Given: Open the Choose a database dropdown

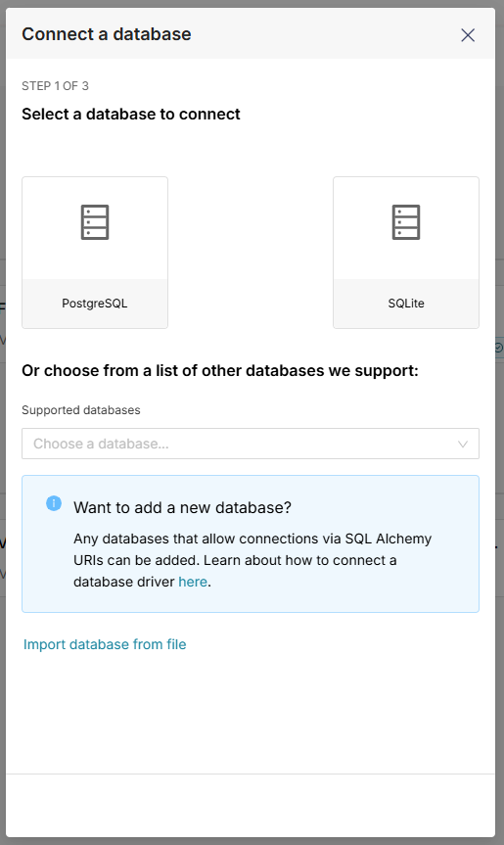Looking at the screenshot, I should (x=251, y=444).
